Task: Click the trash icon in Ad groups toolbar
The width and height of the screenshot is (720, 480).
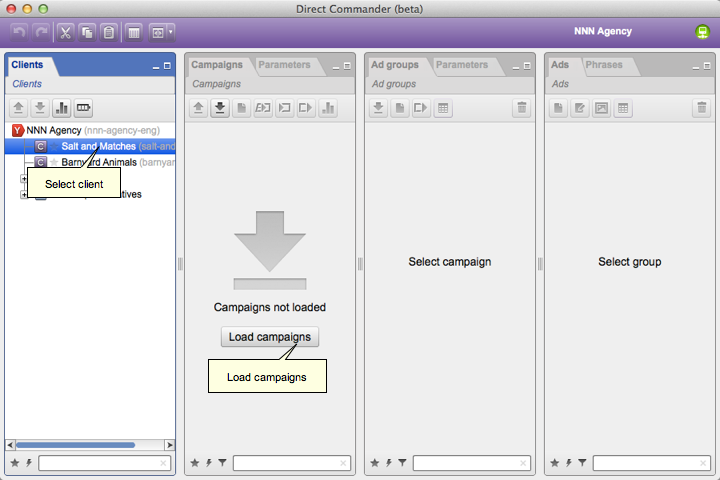Action: point(522,108)
